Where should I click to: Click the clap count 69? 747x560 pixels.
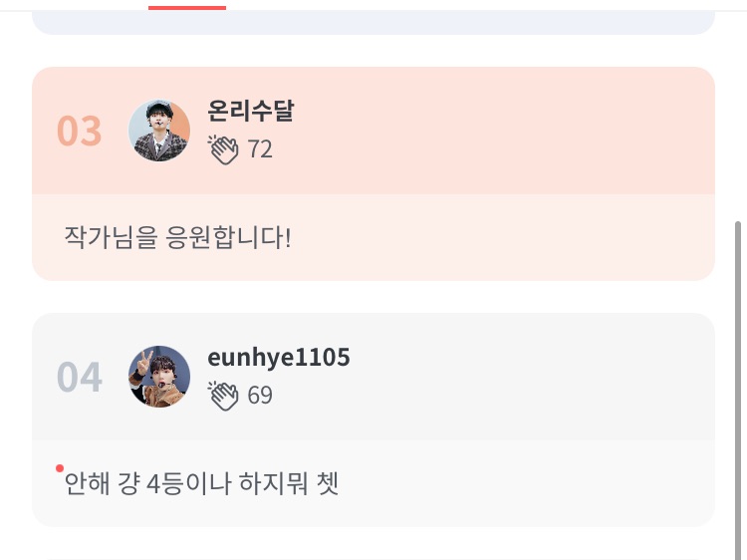point(260,396)
